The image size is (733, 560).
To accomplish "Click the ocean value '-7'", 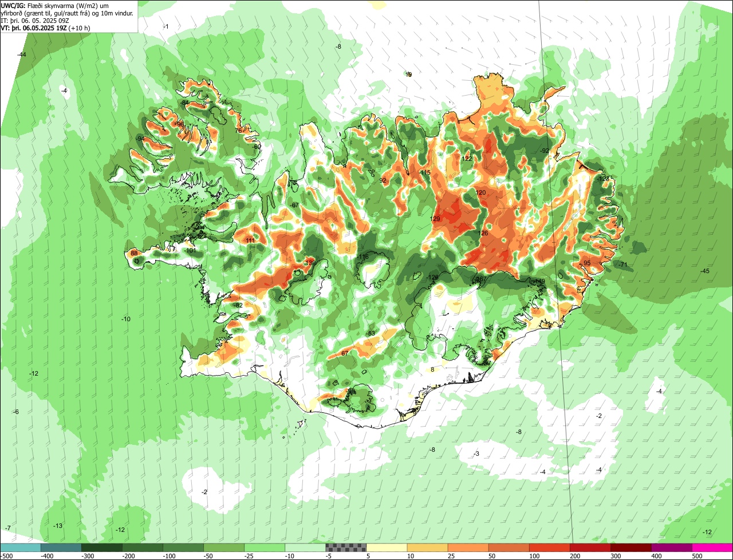I will [8, 527].
